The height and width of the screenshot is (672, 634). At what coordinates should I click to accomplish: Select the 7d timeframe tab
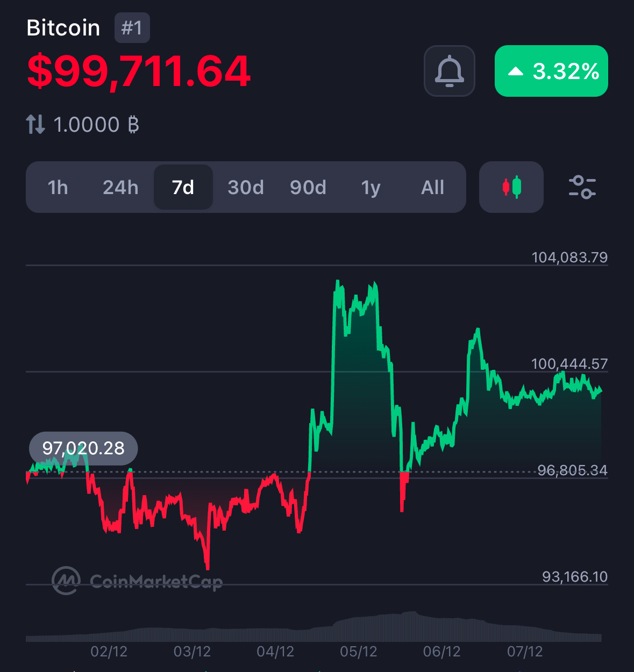coord(183,187)
